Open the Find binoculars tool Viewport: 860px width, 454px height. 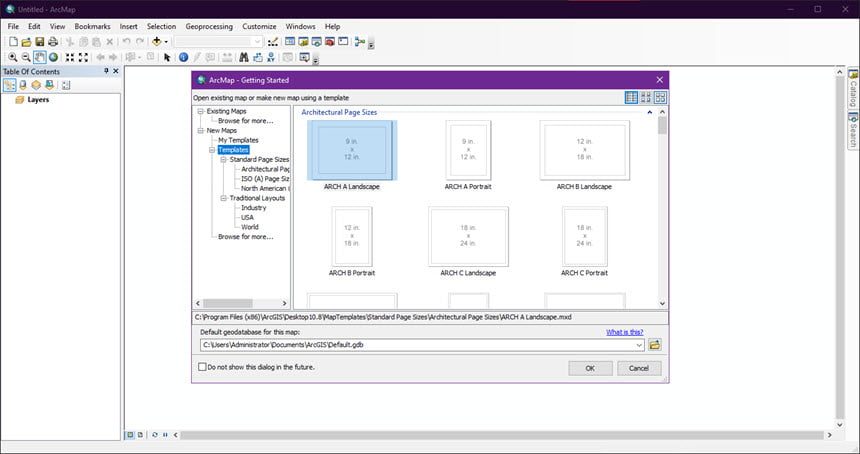click(244, 57)
